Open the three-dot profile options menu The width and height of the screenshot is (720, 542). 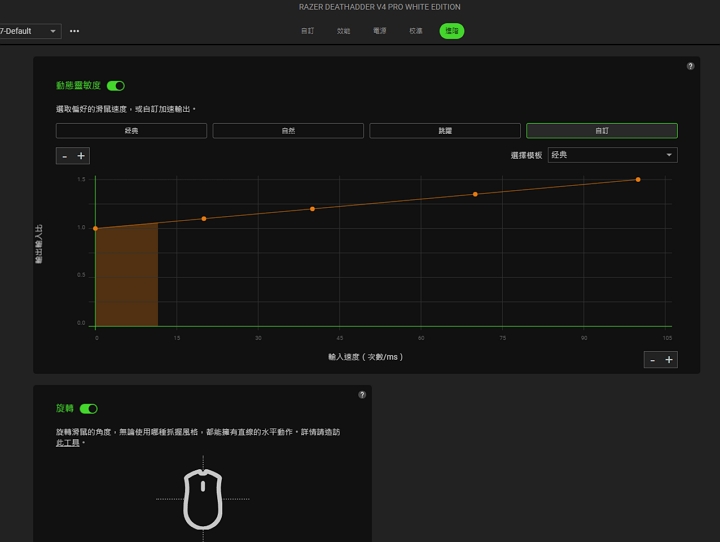(74, 31)
